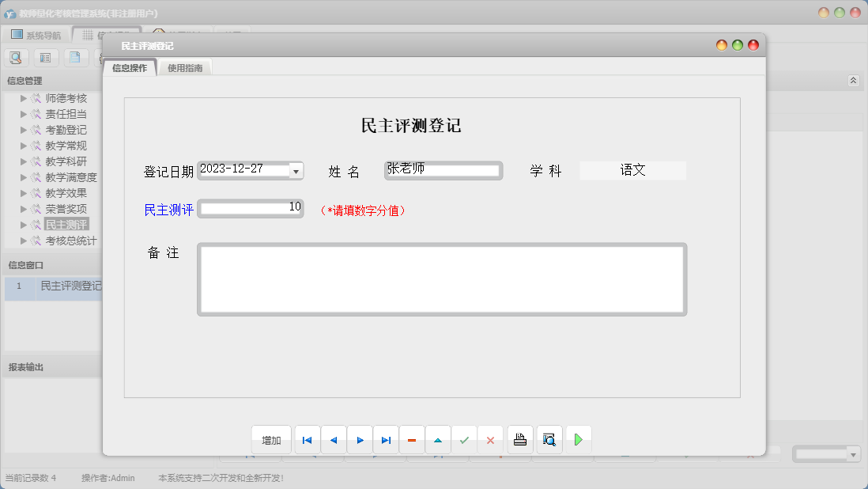The image size is (868, 489).
Task: Confirm changes using the green check icon
Action: [x=464, y=439]
